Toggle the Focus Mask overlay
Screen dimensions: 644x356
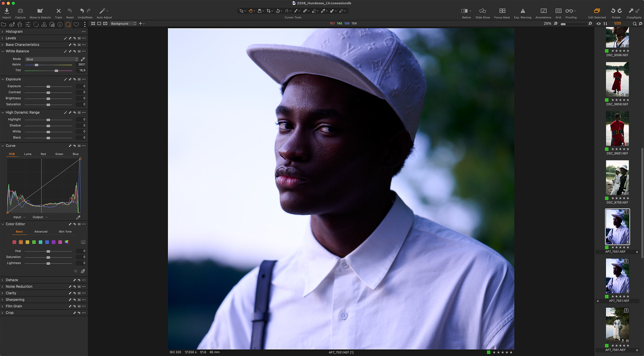[502, 11]
